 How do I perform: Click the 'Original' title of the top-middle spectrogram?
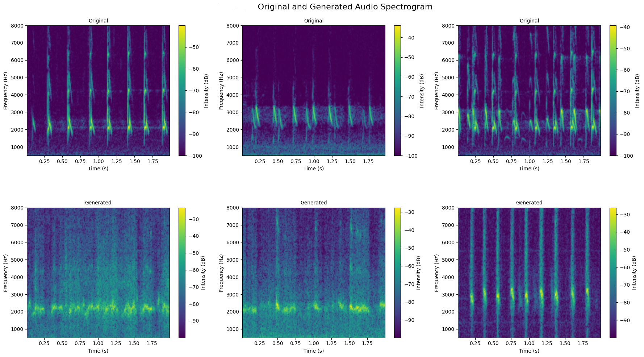[314, 21]
